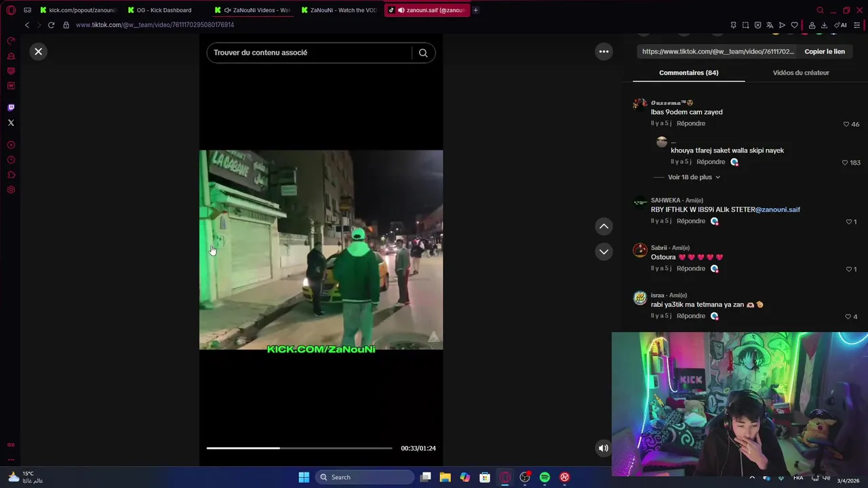Open browser downloads icon
The image size is (868, 488).
pos(824,25)
